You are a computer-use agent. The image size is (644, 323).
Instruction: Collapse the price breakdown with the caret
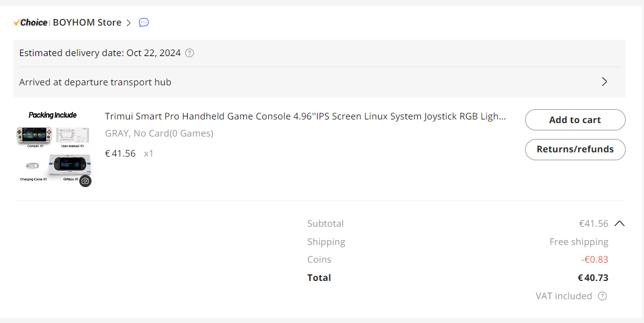tap(620, 224)
